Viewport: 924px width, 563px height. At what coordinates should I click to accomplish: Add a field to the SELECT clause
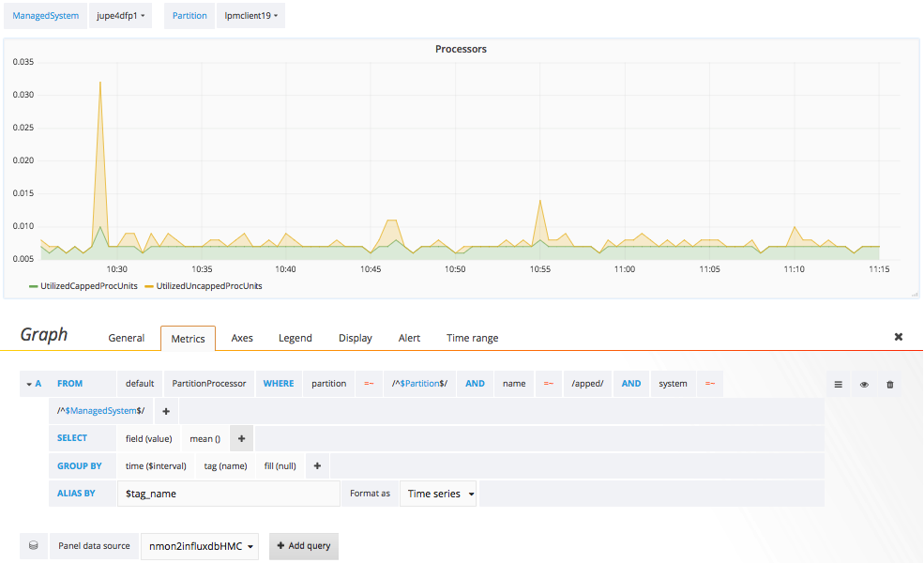click(x=241, y=437)
